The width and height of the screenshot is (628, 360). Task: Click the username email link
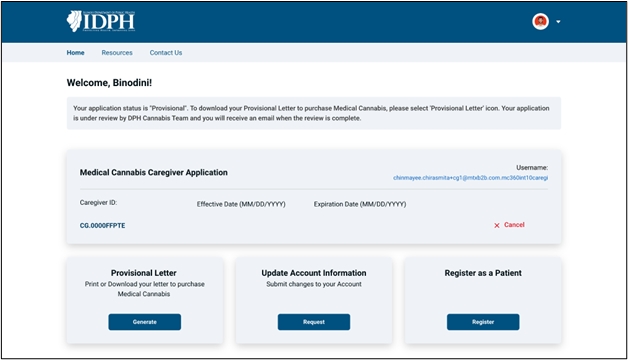470,178
